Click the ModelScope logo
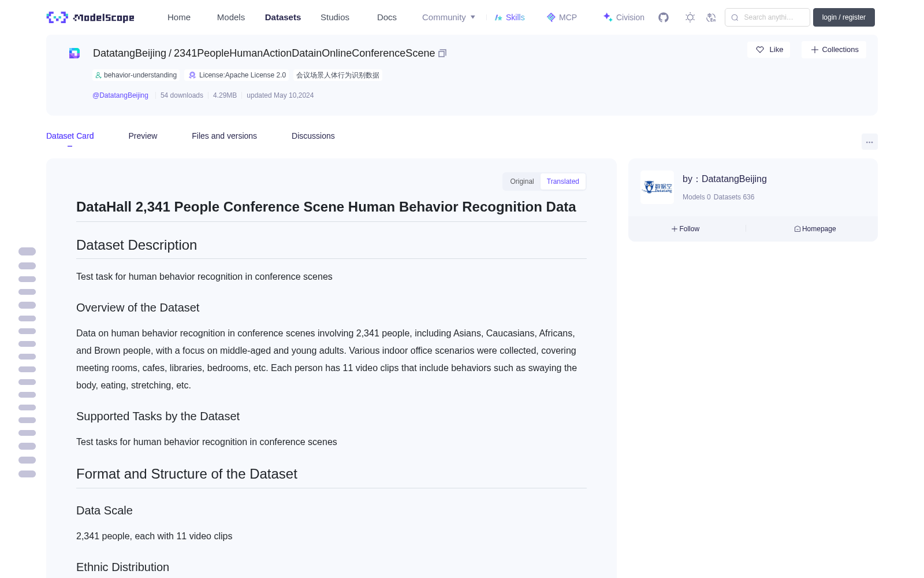This screenshot has height=578, width=924. coord(91,17)
